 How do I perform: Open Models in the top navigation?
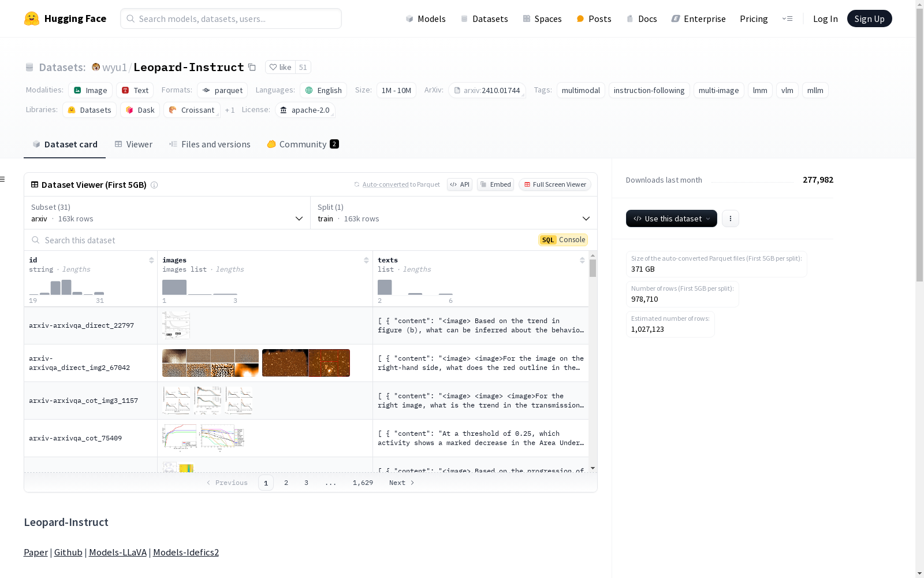pos(426,18)
